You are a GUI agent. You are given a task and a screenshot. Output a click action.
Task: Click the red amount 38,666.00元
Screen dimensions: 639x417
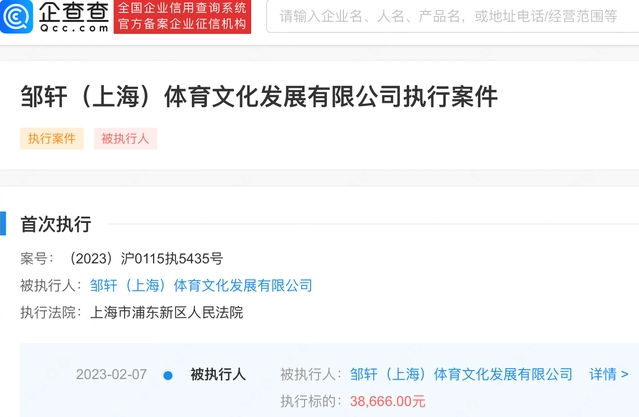tap(388, 402)
